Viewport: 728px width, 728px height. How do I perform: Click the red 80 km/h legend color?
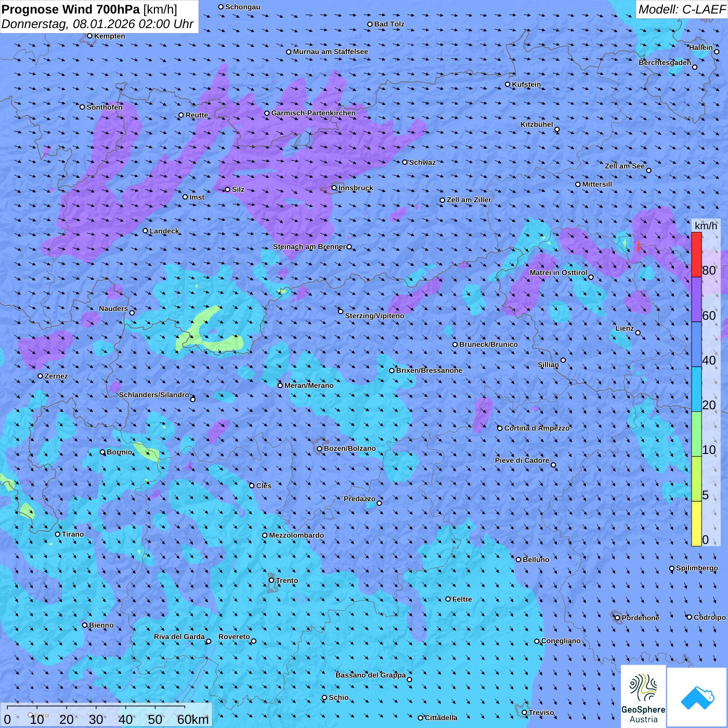696,255
